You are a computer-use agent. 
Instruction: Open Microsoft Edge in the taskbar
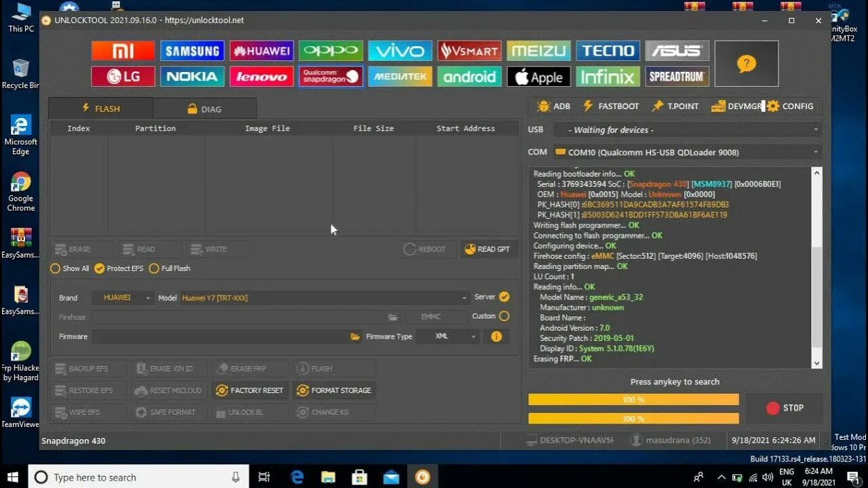(297, 477)
